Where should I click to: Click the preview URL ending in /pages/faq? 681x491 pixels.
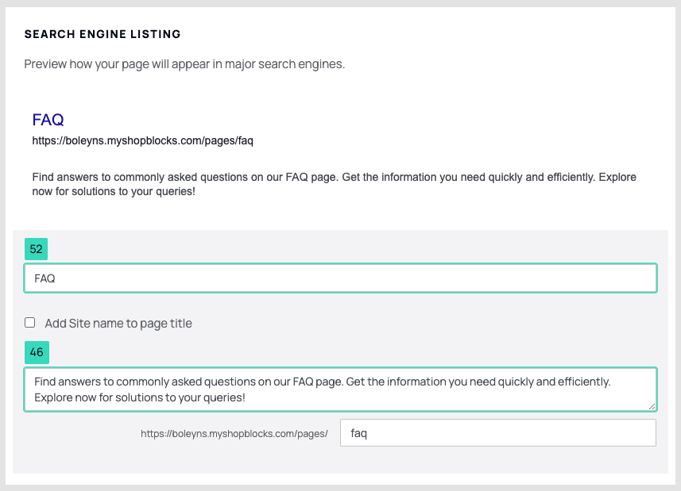[142, 141]
